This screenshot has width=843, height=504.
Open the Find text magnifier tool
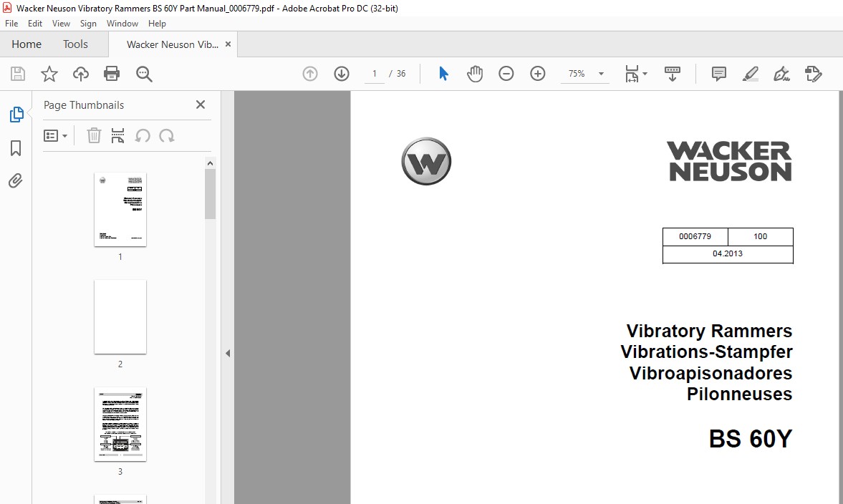143,74
